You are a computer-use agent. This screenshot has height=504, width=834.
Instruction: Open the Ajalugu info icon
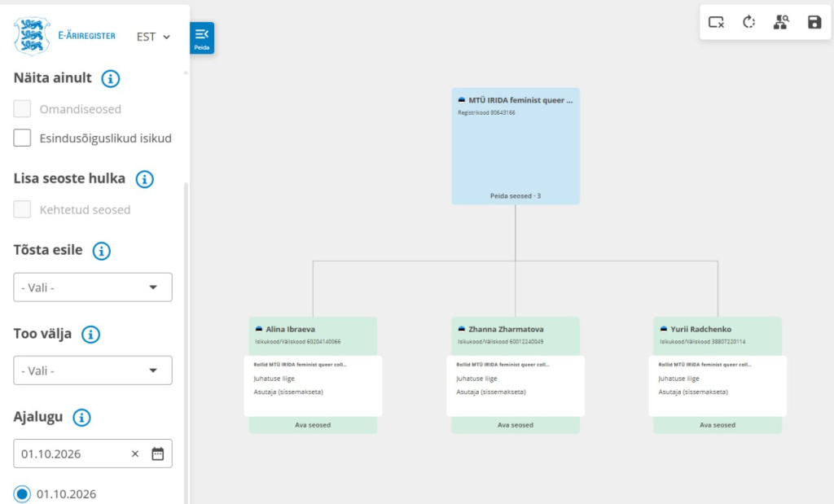click(x=82, y=418)
